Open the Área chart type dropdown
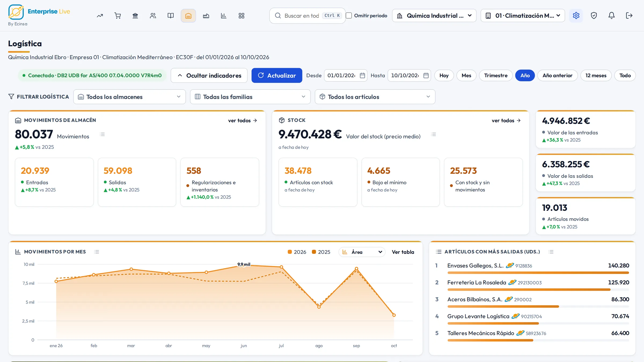Screen dimensions: 644x362 362,252
